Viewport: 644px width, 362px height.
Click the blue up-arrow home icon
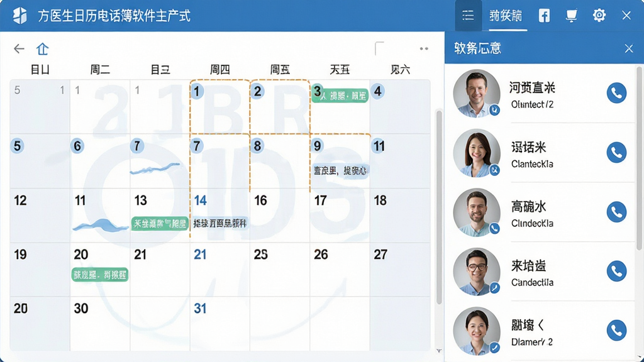coord(42,49)
